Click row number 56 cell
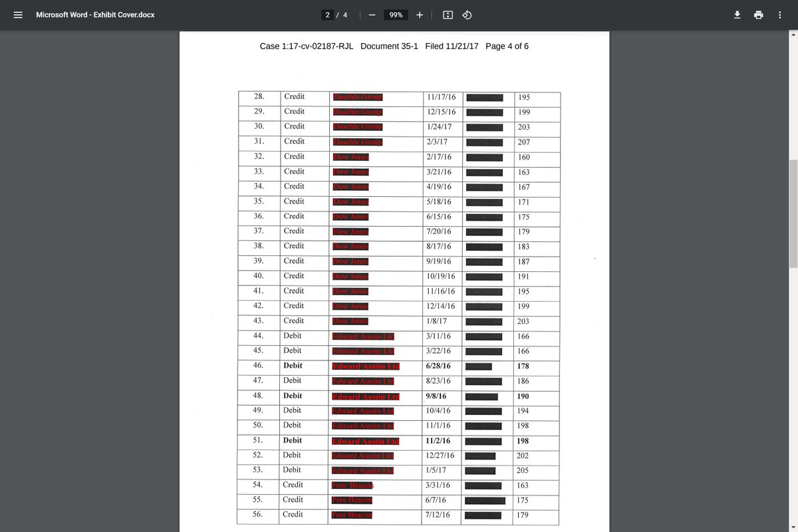This screenshot has width=798, height=532. coord(258,515)
